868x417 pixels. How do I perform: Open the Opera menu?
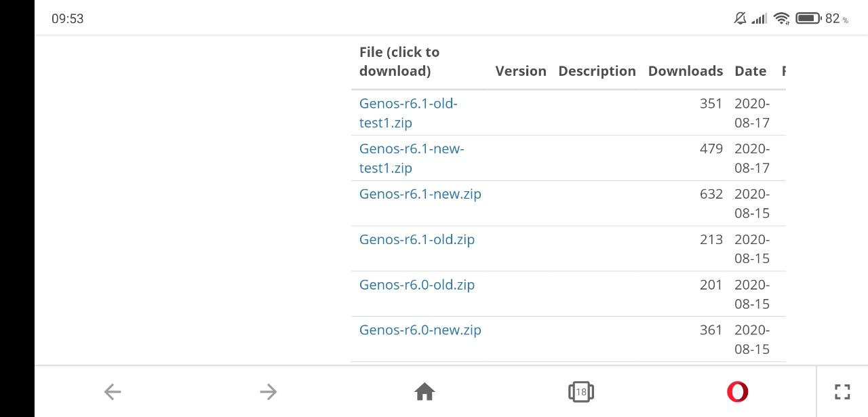coord(737,391)
